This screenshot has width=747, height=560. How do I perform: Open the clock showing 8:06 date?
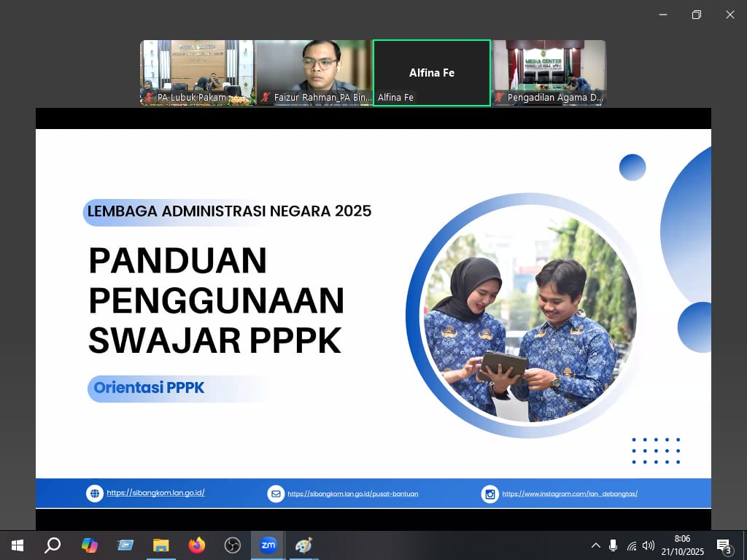pyautogui.click(x=683, y=545)
